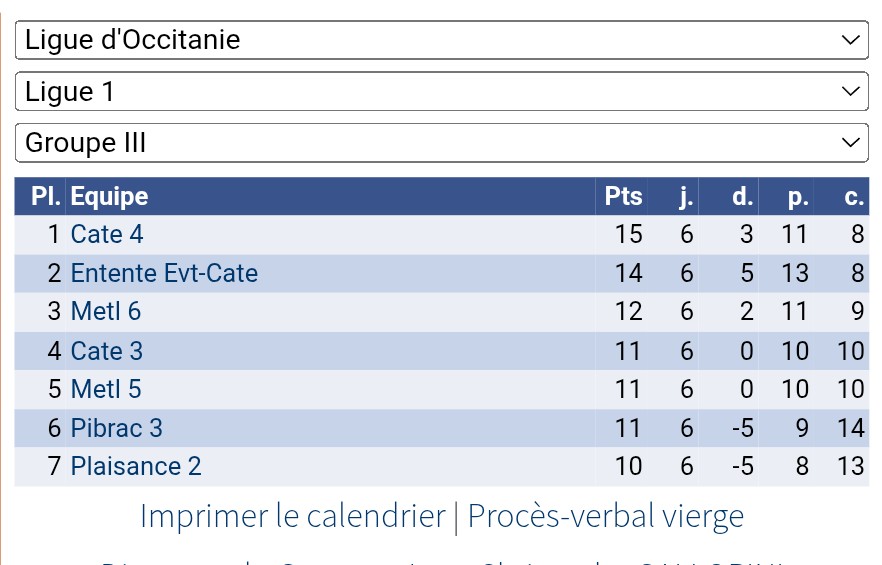Click the p. column header
Image resolution: width=882 pixels, height=565 pixels.
(x=797, y=197)
